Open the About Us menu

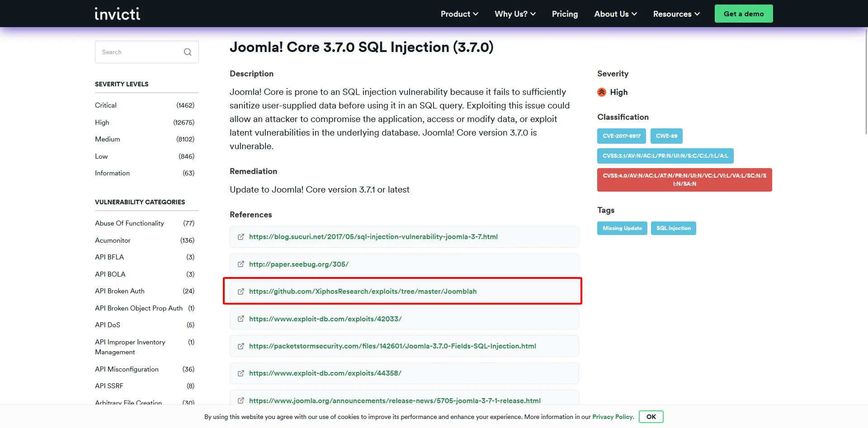pos(615,14)
